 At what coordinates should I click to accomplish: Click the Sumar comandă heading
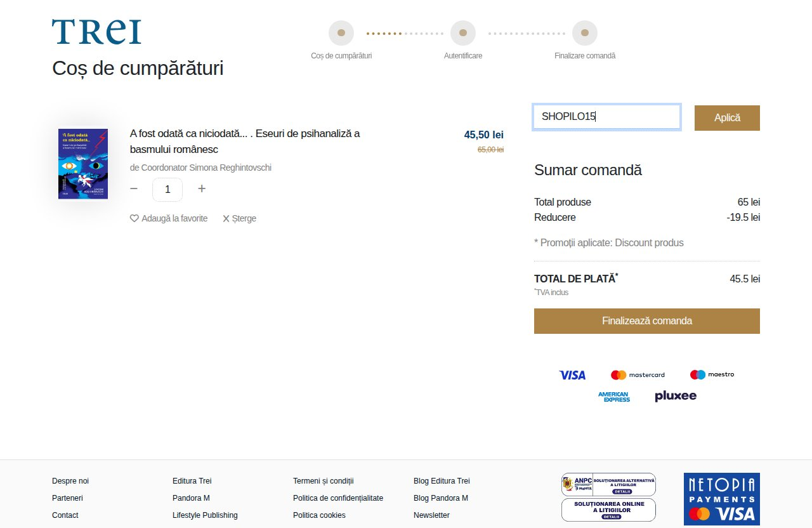pos(588,170)
